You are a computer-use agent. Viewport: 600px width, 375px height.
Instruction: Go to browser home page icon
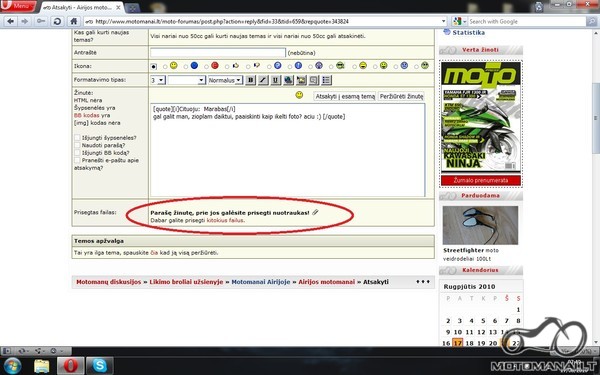(73, 21)
